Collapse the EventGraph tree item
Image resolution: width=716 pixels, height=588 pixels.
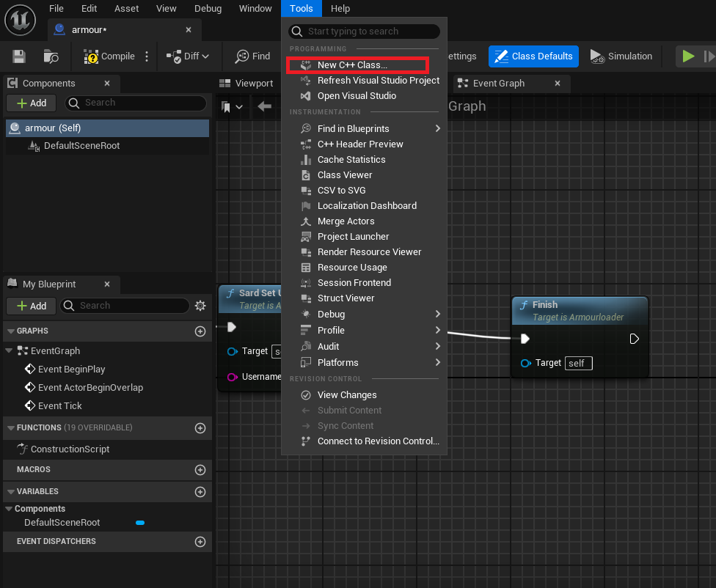point(9,350)
